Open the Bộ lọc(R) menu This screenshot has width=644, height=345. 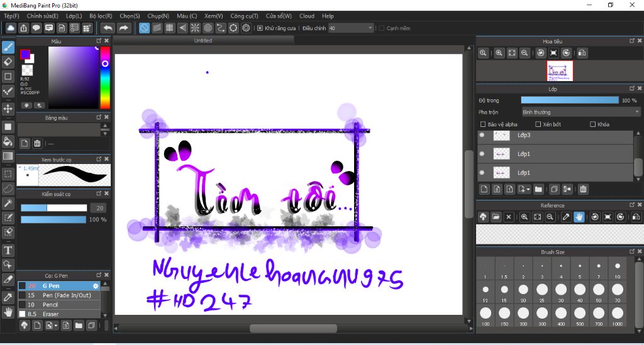[101, 16]
